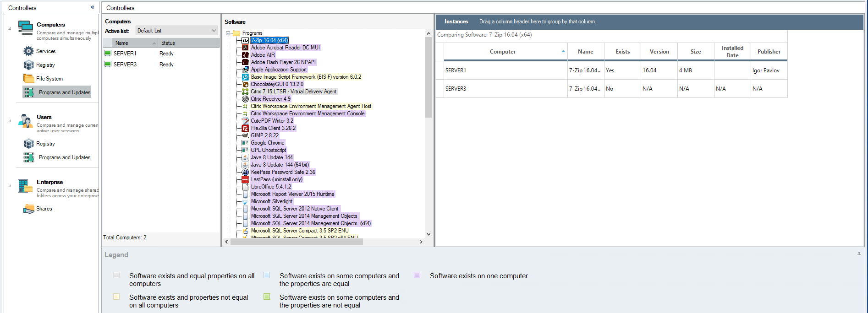Sort by the Exists column header
This screenshot has width=868, height=313.
(x=622, y=52)
